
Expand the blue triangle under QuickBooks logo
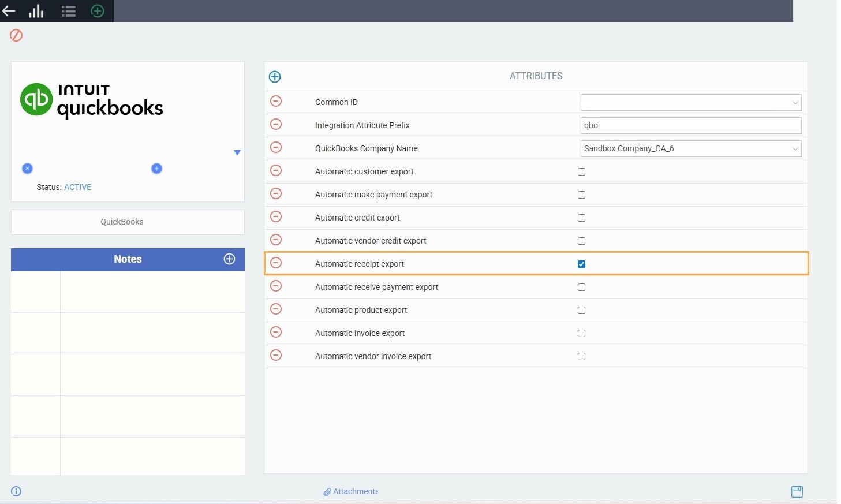[x=237, y=152]
